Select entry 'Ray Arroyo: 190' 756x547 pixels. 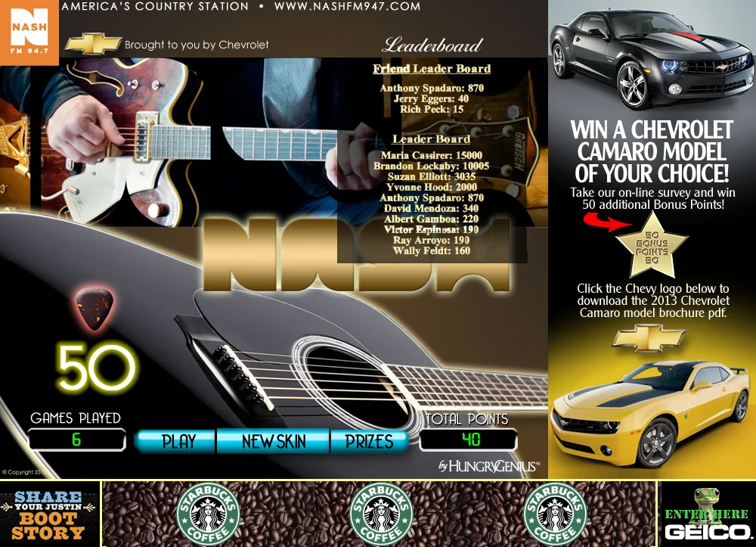[431, 241]
